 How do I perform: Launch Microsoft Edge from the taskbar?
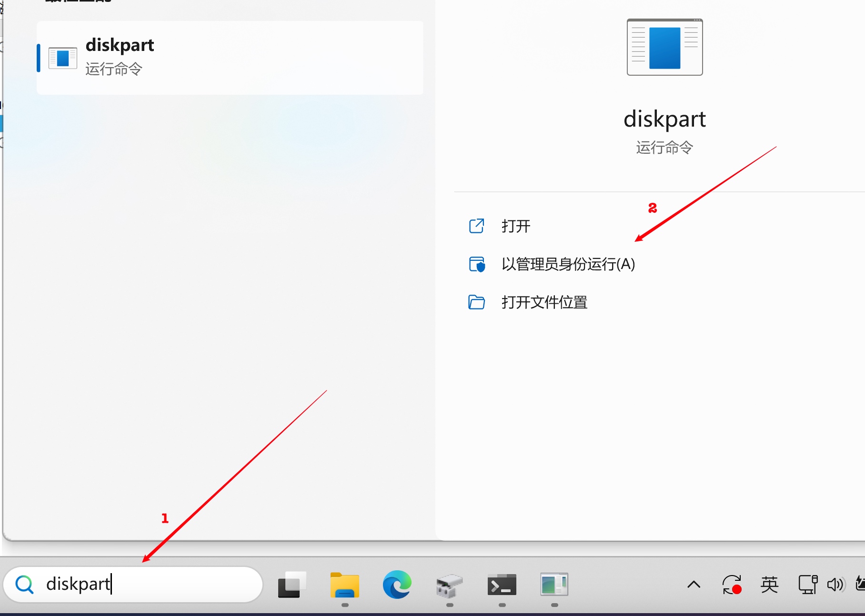click(397, 585)
